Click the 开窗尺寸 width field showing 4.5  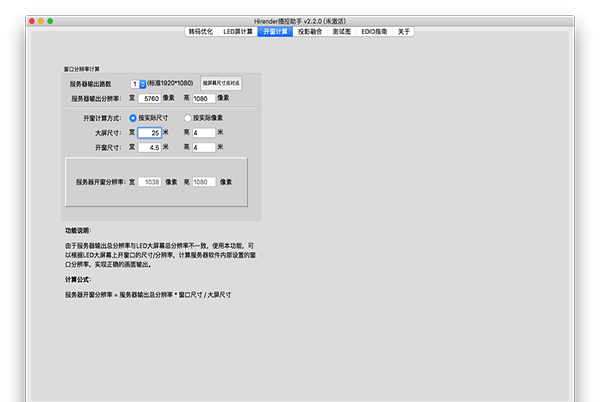[150, 148]
